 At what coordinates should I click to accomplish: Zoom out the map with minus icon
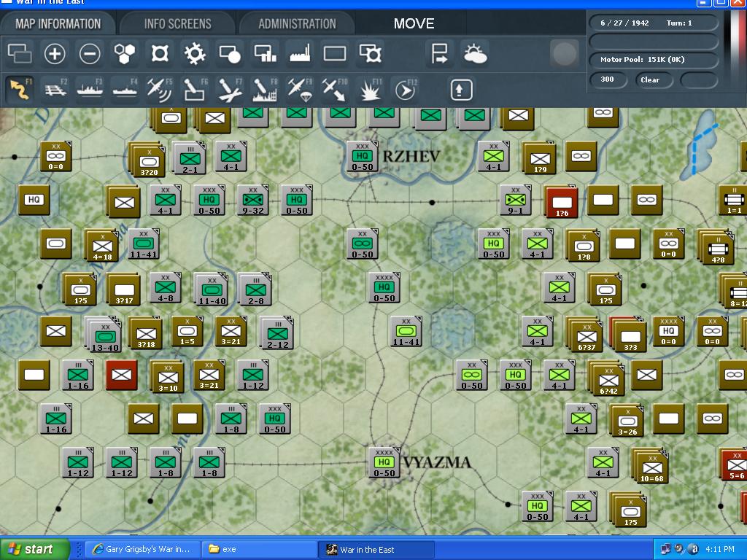(x=90, y=53)
